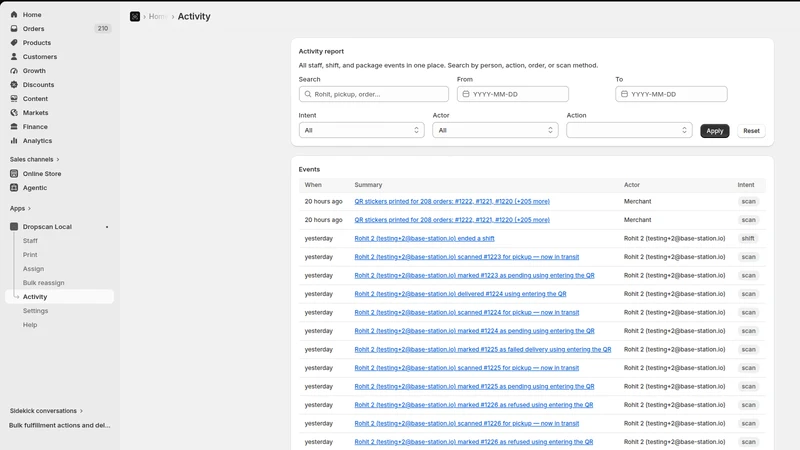
Task: Click the Discounts icon in sidebar
Action: [x=14, y=85]
